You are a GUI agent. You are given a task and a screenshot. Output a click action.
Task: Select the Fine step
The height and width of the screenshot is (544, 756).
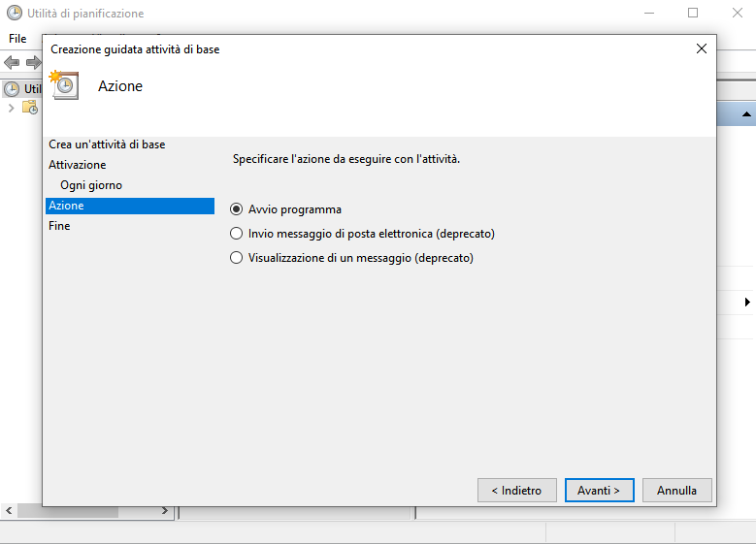[x=59, y=226]
